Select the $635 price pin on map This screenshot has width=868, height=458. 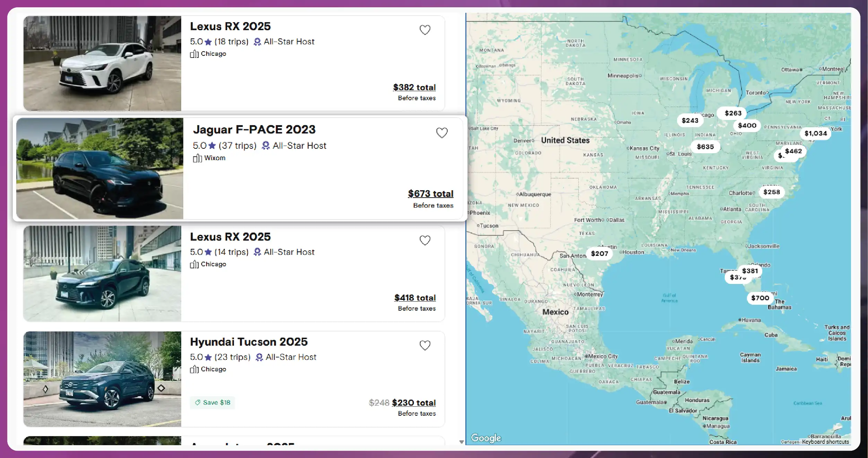tap(705, 147)
